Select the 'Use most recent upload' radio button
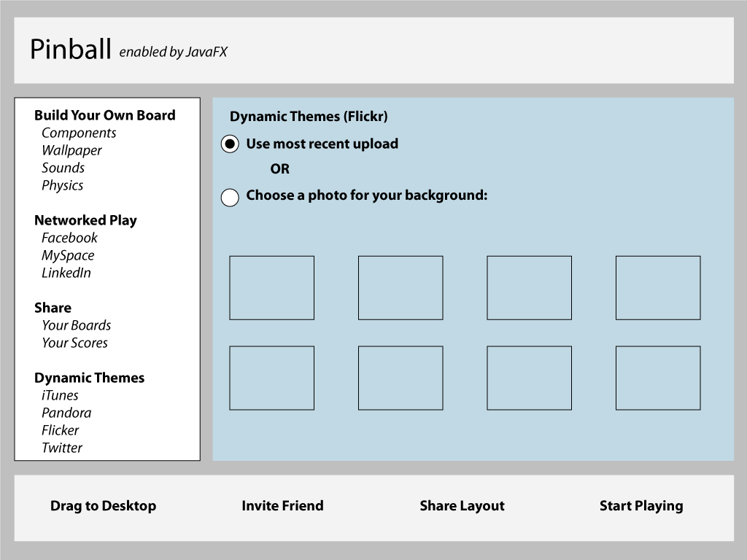 point(230,144)
